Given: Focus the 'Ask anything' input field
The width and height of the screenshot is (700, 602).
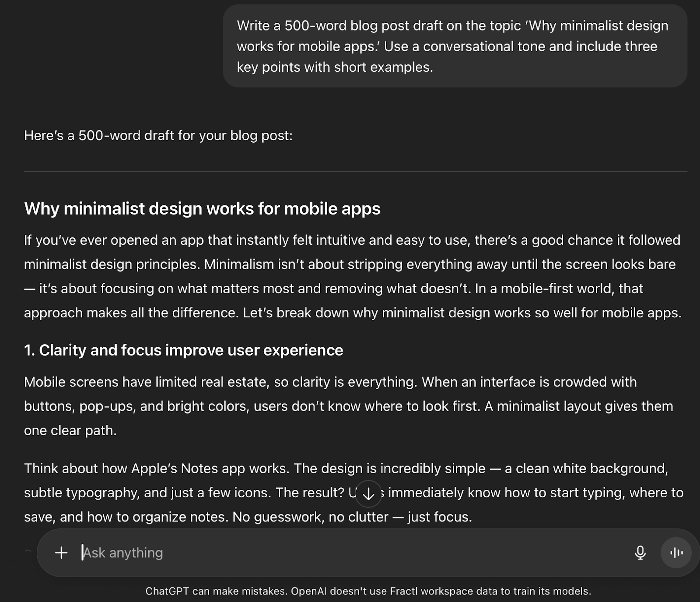Looking at the screenshot, I should pyautogui.click(x=350, y=553).
